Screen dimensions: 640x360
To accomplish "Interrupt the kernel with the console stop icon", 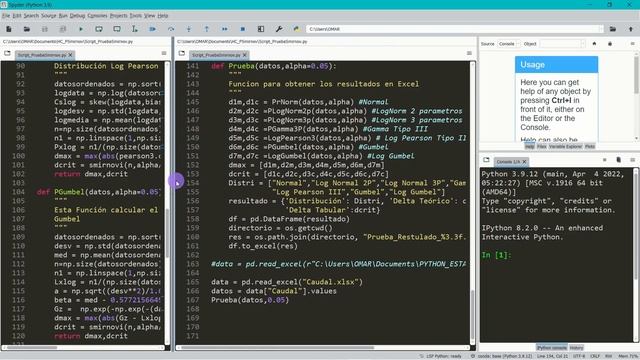I will click(604, 160).
